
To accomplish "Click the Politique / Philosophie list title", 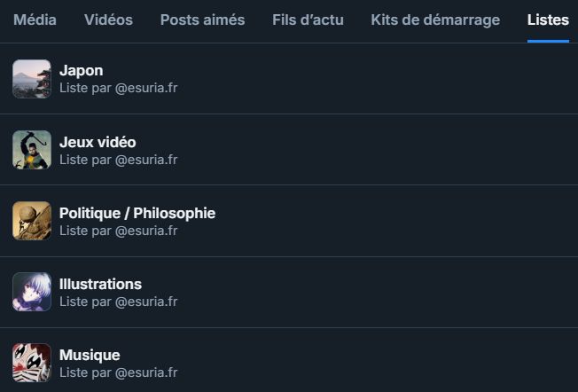I will [137, 213].
